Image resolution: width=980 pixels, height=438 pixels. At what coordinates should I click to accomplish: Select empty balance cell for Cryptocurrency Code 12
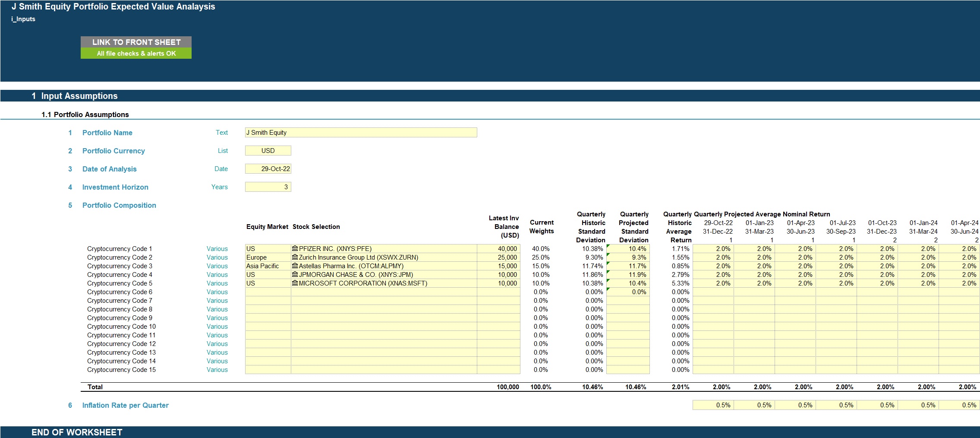498,344
